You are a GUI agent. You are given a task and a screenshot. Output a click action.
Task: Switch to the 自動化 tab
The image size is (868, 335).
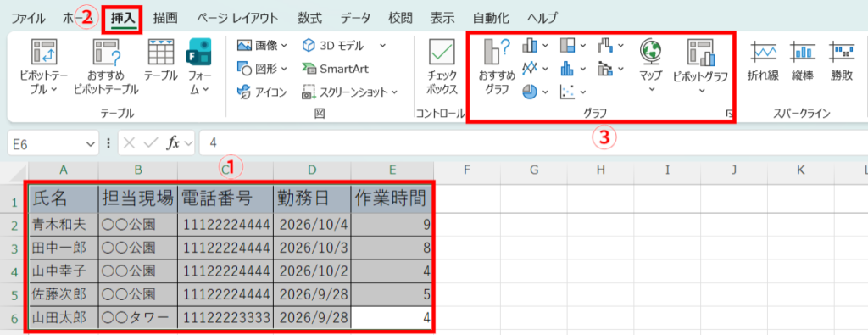click(x=491, y=18)
